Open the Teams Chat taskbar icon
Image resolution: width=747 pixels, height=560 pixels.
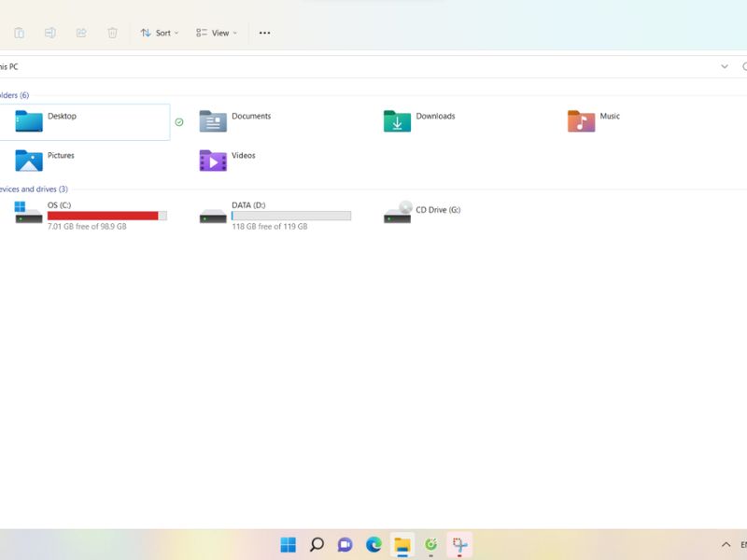345,544
